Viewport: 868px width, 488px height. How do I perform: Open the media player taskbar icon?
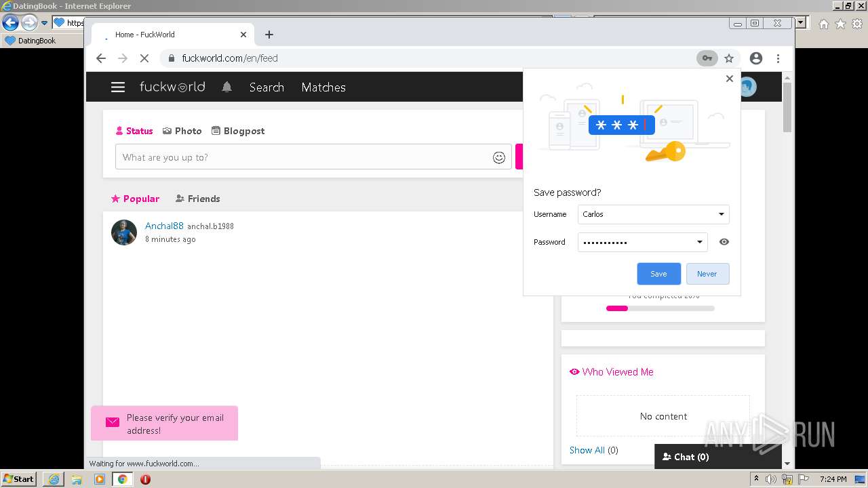100,479
